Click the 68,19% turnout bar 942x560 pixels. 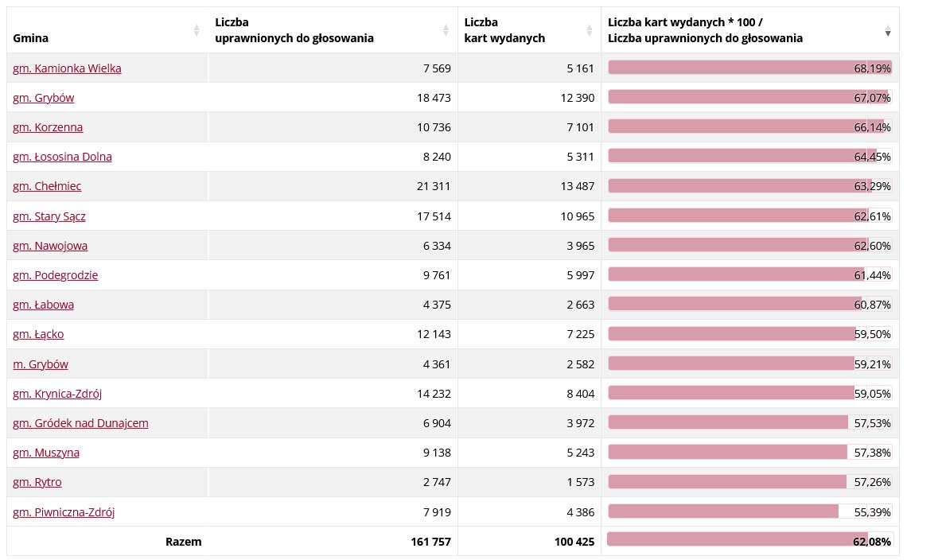click(x=749, y=68)
